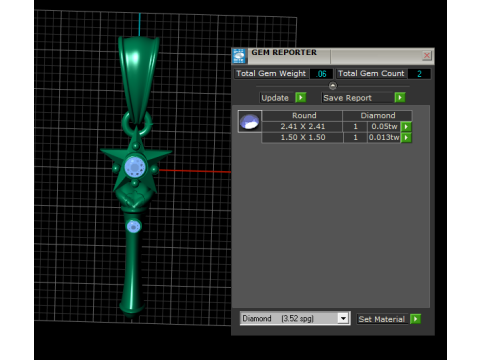Image resolution: width=480 pixels, height=360 pixels.
Task: Click green arrow next to Save Report
Action: coord(400,97)
